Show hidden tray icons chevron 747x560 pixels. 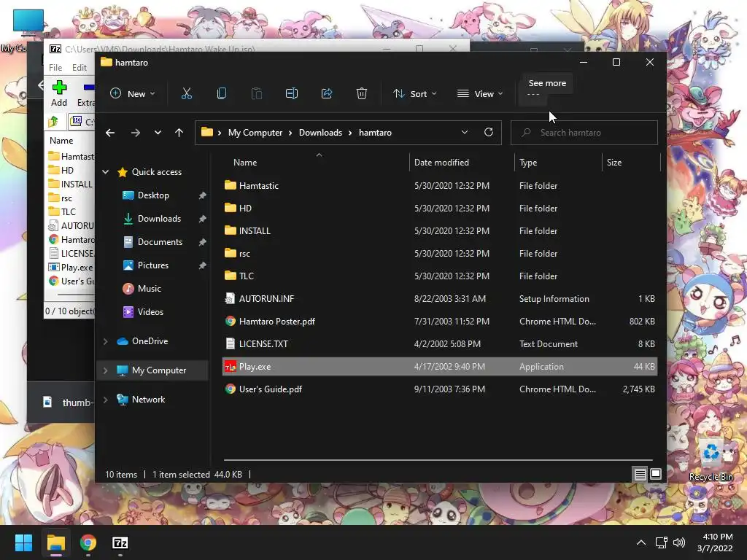tap(641, 542)
